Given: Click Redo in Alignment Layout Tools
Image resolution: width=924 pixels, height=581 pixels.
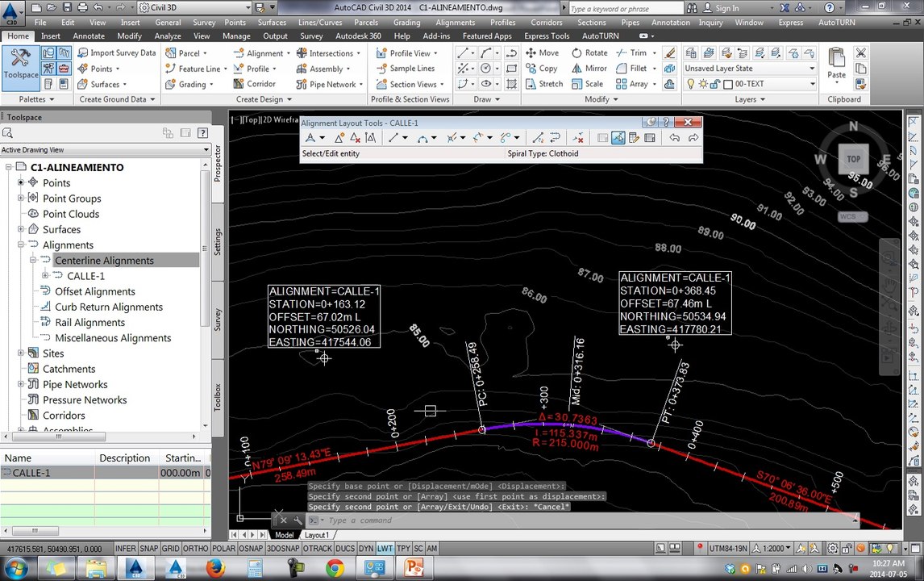Looking at the screenshot, I should [693, 138].
